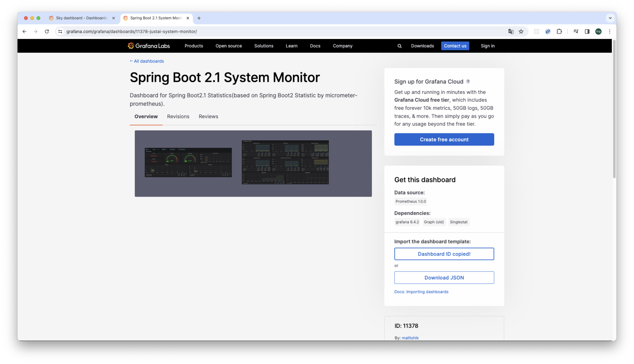This screenshot has height=364, width=634.
Task: Close the Sky dashboard tab
Action: pyautogui.click(x=114, y=18)
